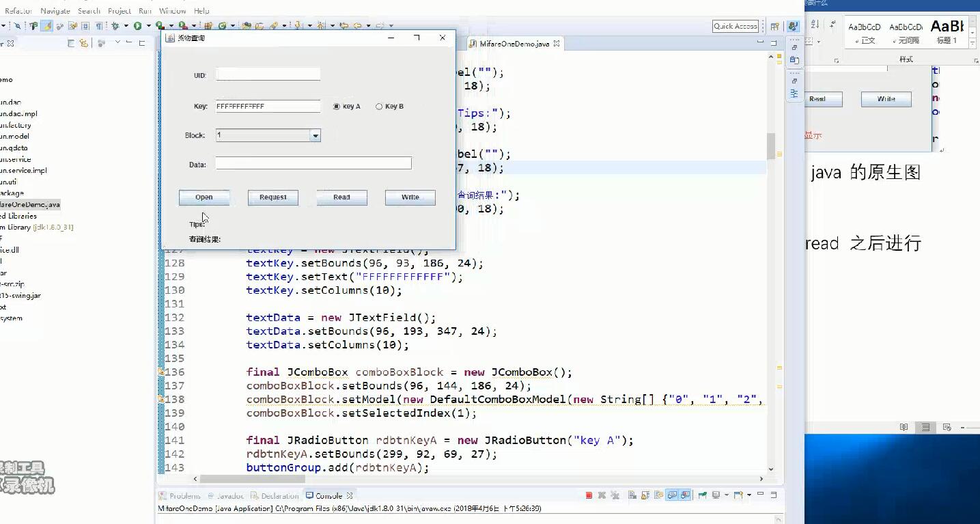
Task: Open Package Explorer view menu chevron
Action: pos(117,42)
